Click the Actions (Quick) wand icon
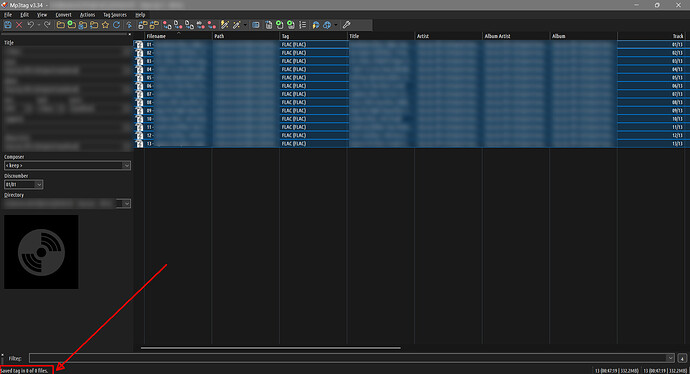The width and height of the screenshot is (690, 374). click(x=237, y=25)
